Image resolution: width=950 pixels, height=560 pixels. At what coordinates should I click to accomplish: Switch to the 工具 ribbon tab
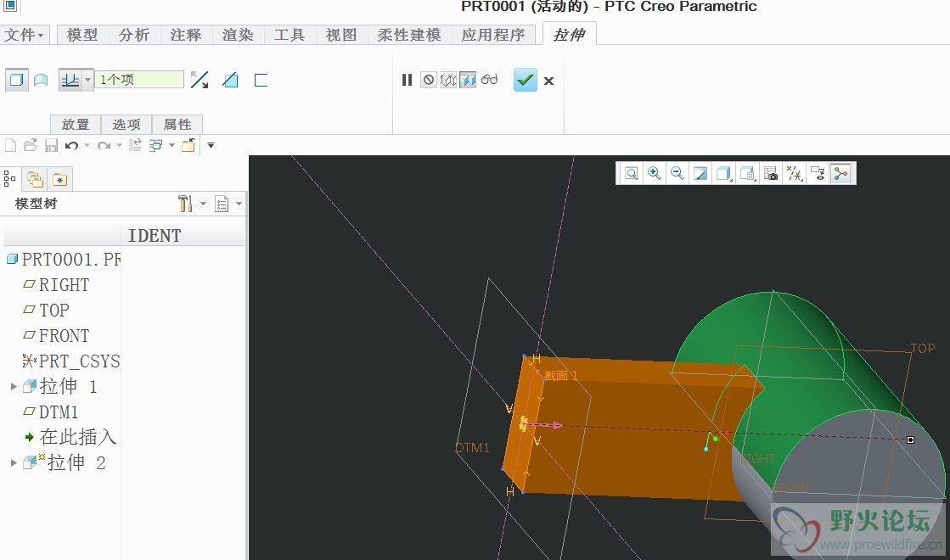289,35
